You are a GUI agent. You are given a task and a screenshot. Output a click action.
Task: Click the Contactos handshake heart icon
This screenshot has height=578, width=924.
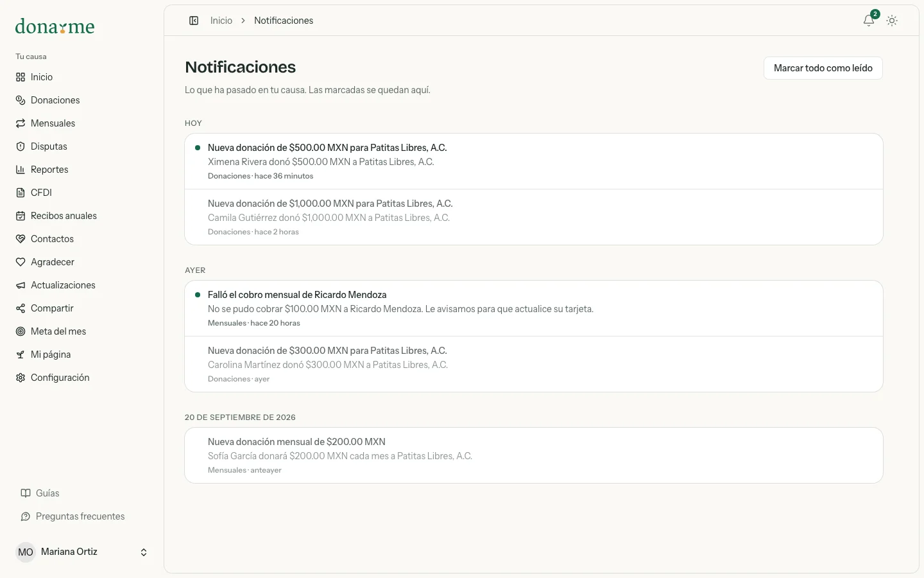(x=21, y=239)
